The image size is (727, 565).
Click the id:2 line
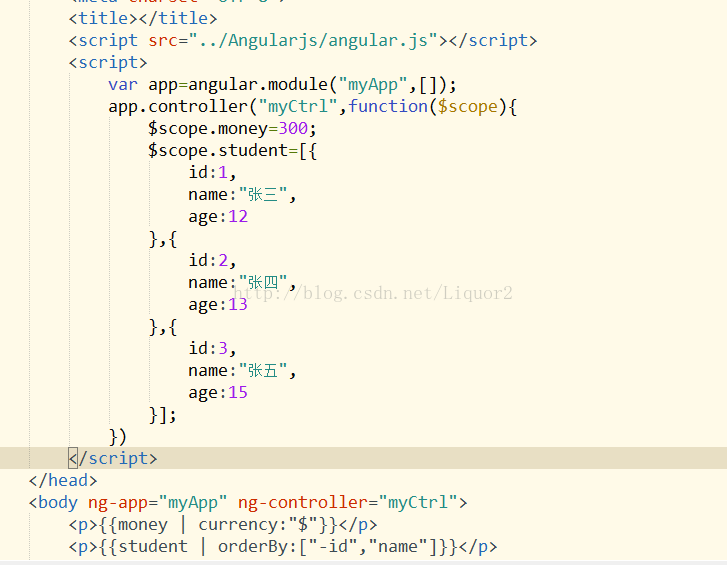[x=212, y=260]
